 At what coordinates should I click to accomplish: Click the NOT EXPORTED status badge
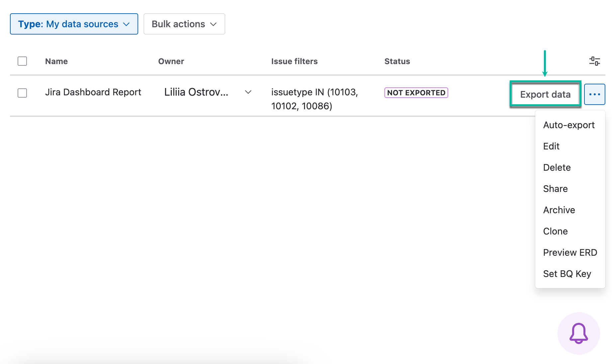click(416, 93)
